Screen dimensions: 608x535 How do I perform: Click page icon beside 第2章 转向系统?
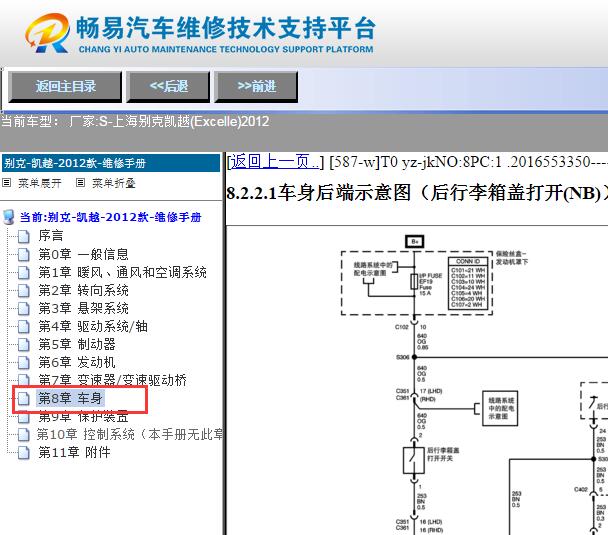[24, 290]
